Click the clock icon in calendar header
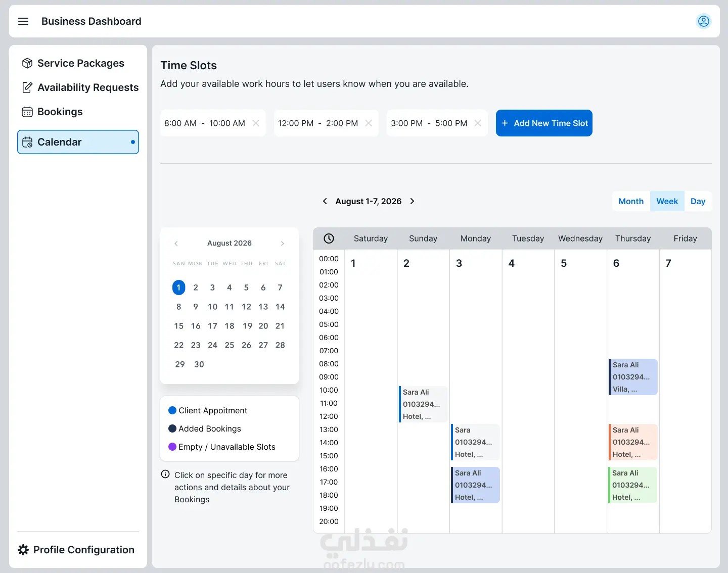This screenshot has height=573, width=728. click(329, 238)
